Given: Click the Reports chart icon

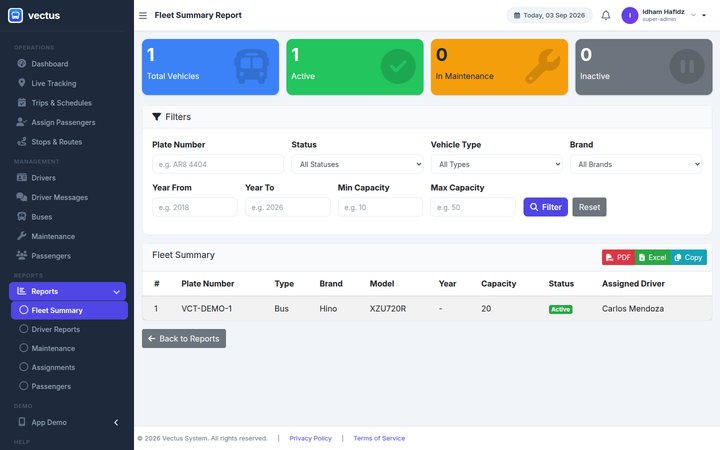Looking at the screenshot, I should click(x=21, y=291).
